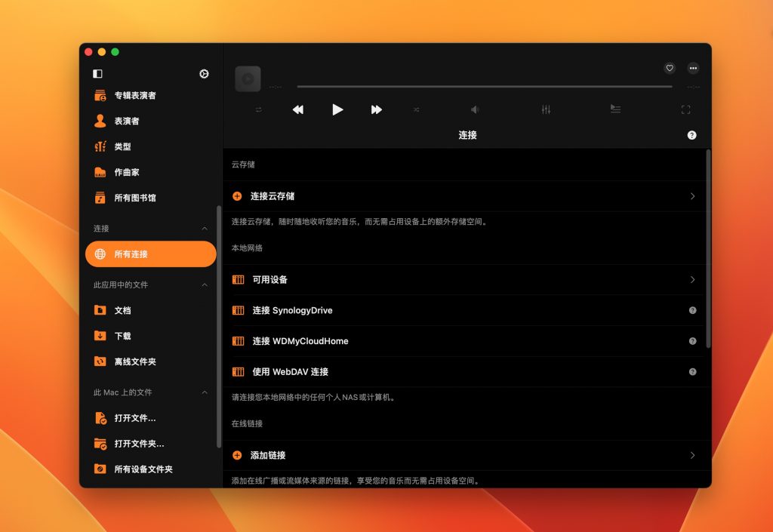
Task: Toggle shuffle playback mode
Action: coord(416,109)
